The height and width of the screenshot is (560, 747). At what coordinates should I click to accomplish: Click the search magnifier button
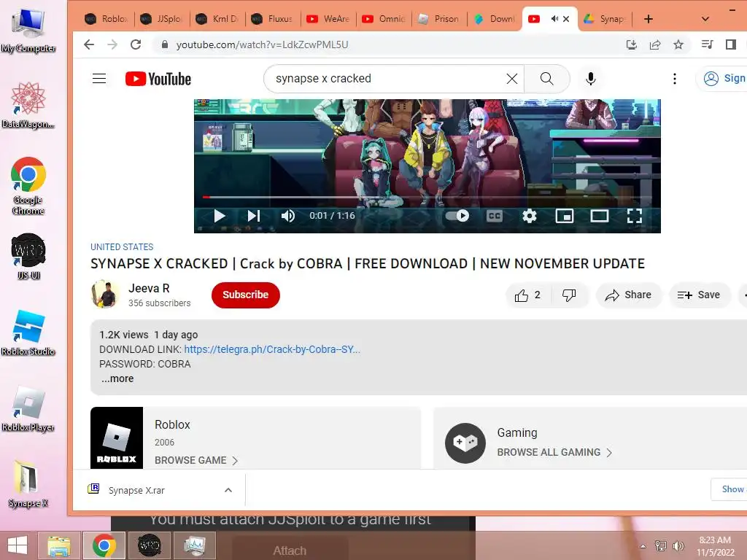[547, 79]
